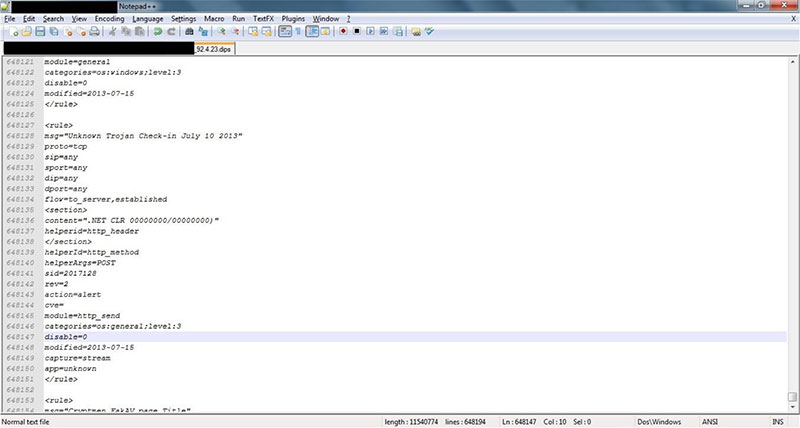Close document with menu-bar X button

(793, 18)
